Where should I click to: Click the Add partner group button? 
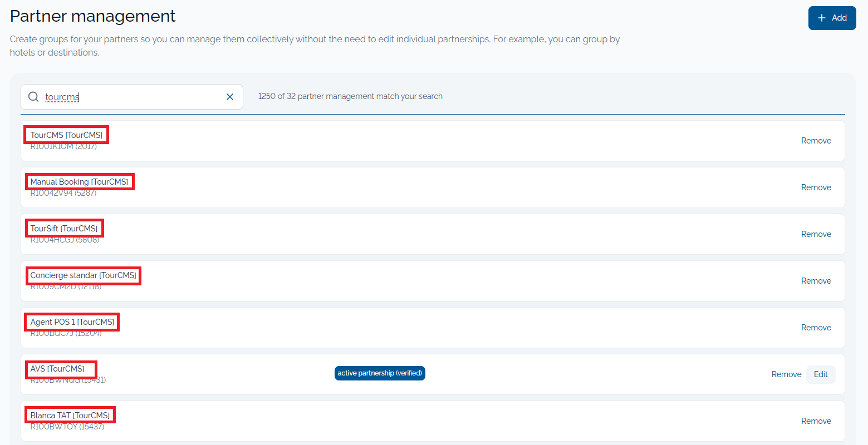click(832, 18)
